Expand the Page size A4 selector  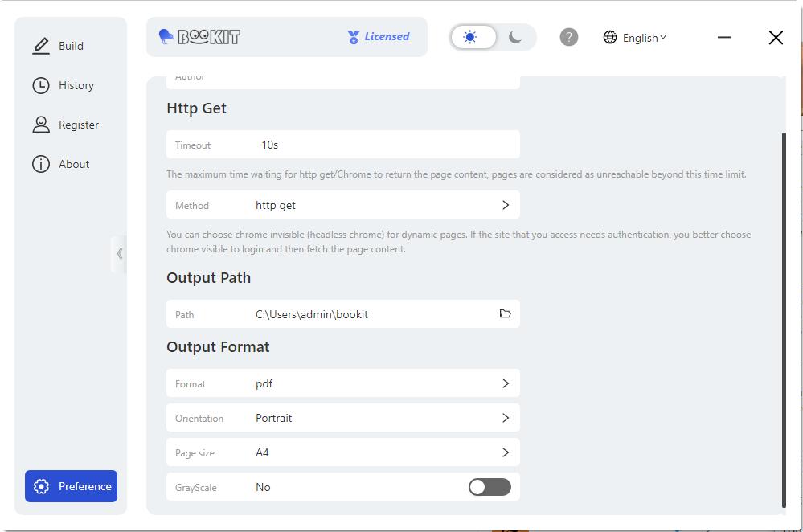[505, 452]
